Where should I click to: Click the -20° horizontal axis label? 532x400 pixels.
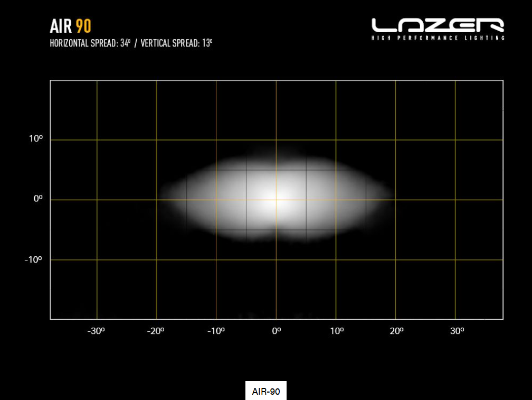click(155, 331)
